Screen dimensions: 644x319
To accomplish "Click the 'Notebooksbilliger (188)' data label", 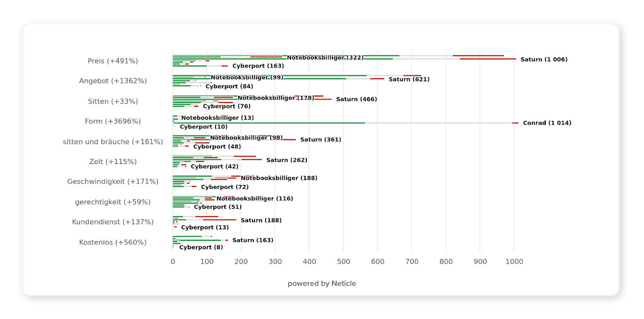I will [279, 178].
